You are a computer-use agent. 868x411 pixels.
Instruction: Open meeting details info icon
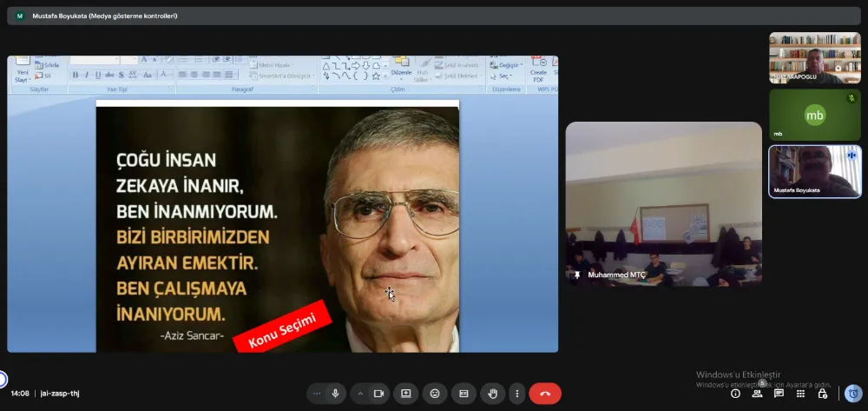pyautogui.click(x=735, y=394)
